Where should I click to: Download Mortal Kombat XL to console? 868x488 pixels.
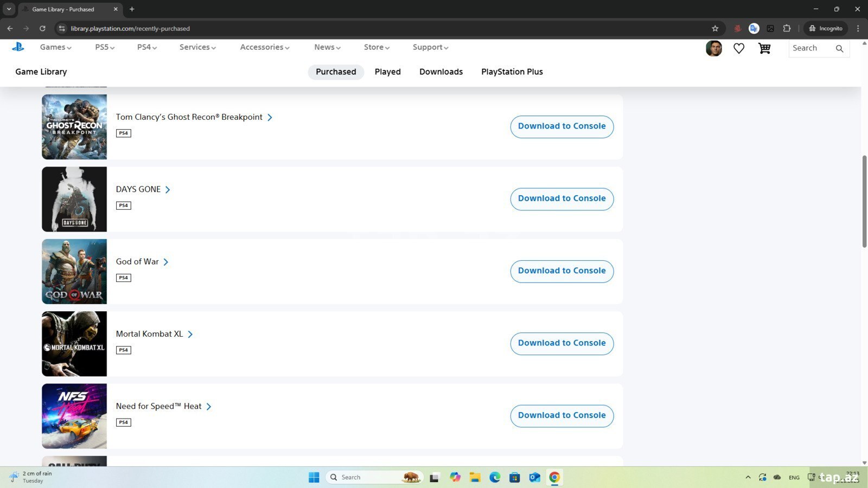coord(561,343)
